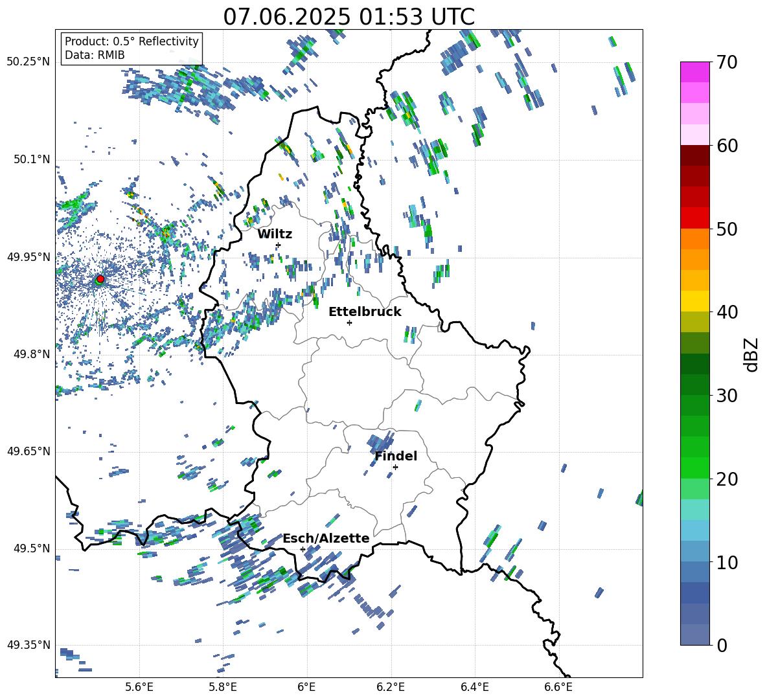
Task: Select the Wiltz city label
Action: (x=275, y=234)
